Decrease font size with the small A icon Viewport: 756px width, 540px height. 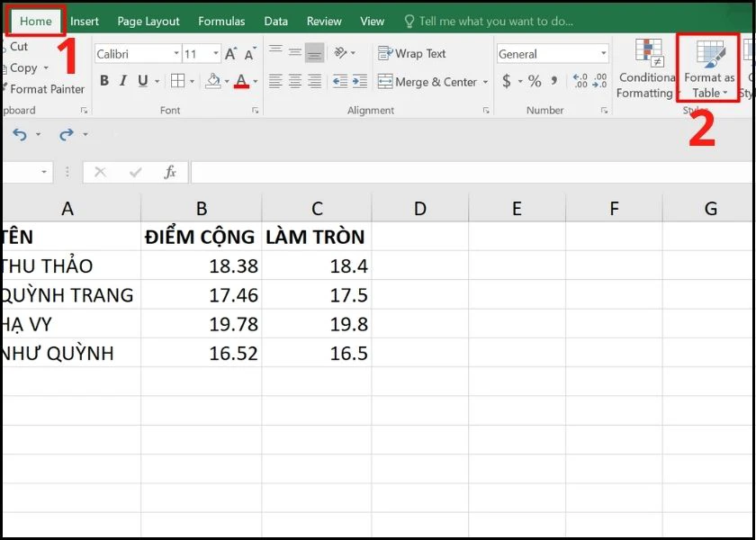point(250,54)
